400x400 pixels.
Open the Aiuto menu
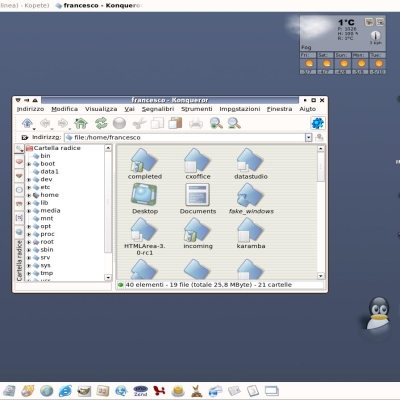pyautogui.click(x=307, y=109)
